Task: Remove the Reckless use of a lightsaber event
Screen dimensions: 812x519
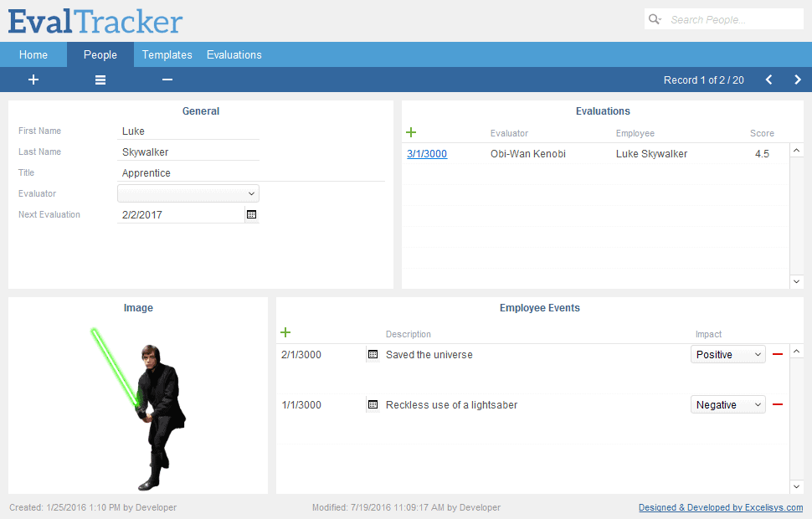Action: (x=777, y=404)
